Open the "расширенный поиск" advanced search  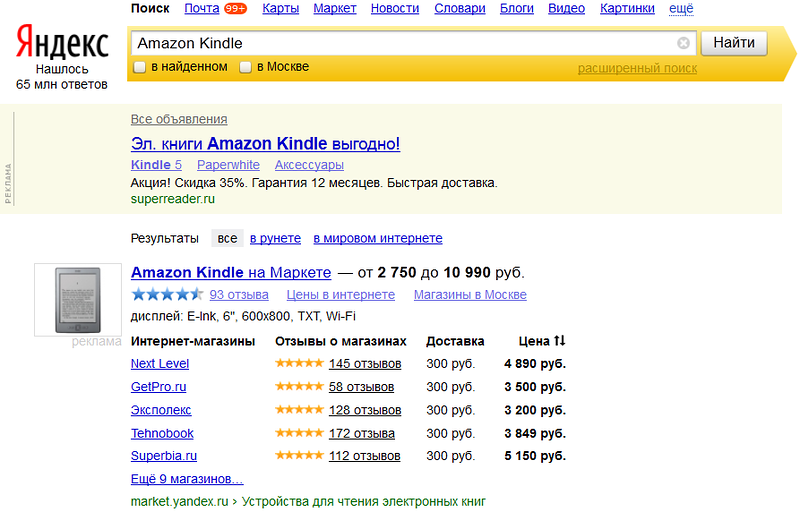(x=637, y=68)
